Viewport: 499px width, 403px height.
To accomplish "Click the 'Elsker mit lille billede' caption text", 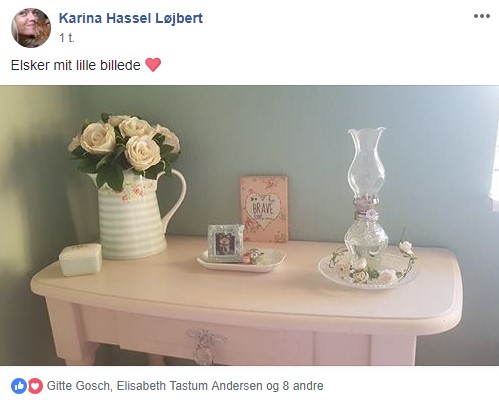I will pyautogui.click(x=76, y=65).
